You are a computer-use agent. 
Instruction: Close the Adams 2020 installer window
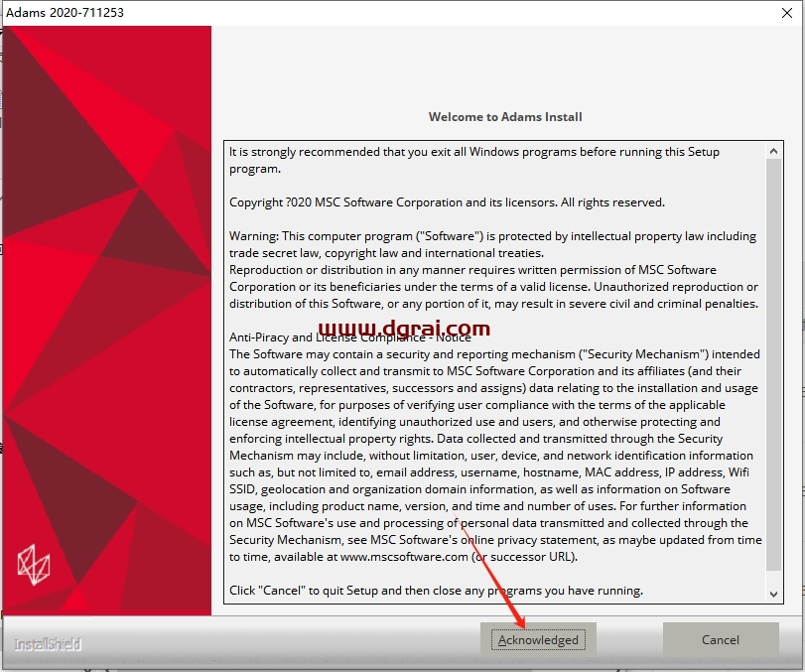coord(786,13)
